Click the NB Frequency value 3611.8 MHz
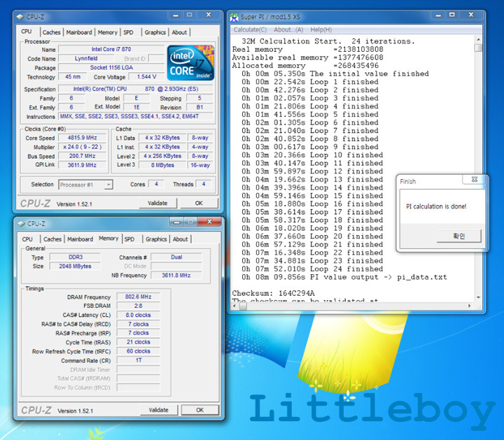The height and width of the screenshot is (440, 504). pos(176,276)
